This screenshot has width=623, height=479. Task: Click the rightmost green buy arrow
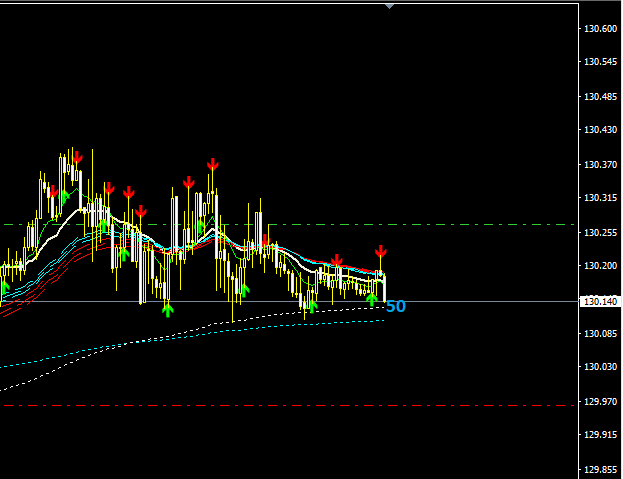(371, 299)
